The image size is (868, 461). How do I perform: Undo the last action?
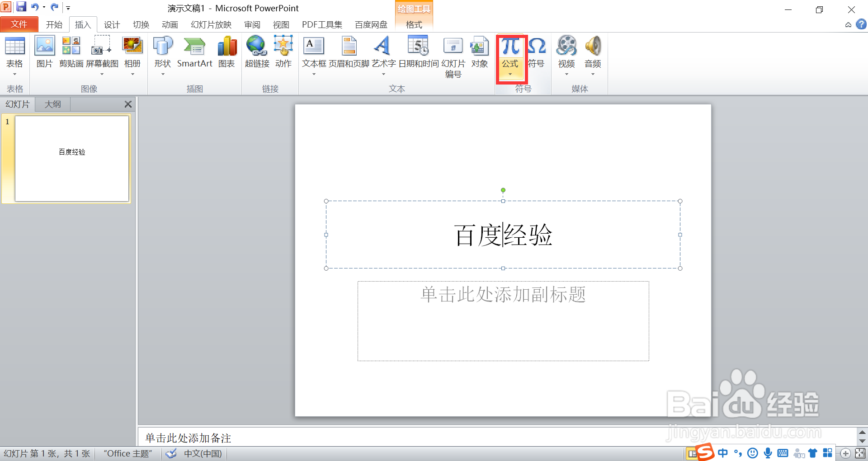(x=35, y=7)
